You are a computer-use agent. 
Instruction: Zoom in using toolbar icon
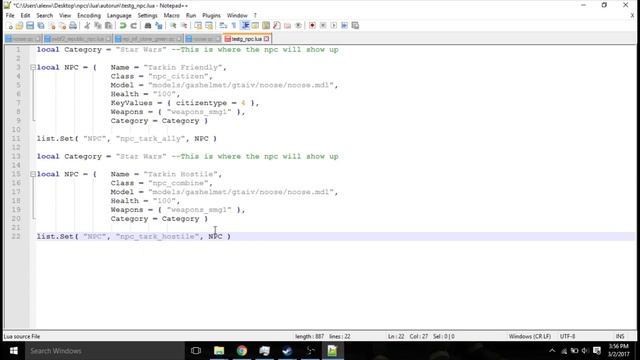point(173,26)
